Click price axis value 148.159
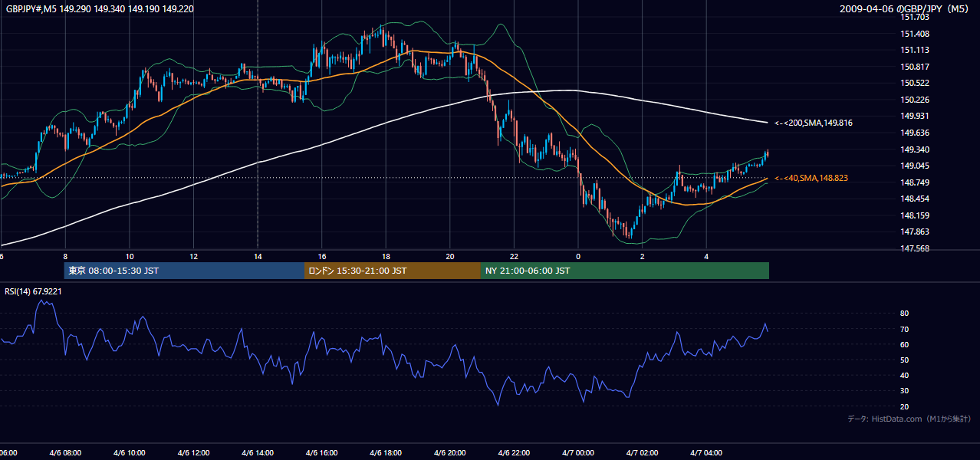980x460 pixels. tap(915, 215)
